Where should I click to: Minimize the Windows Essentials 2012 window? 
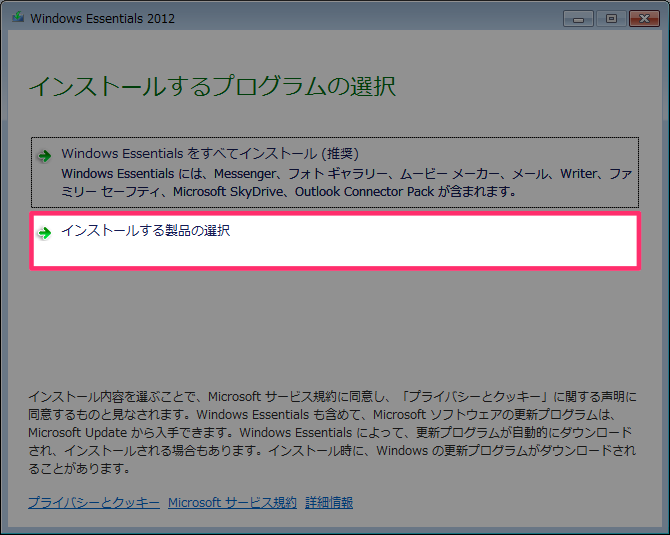pos(578,19)
